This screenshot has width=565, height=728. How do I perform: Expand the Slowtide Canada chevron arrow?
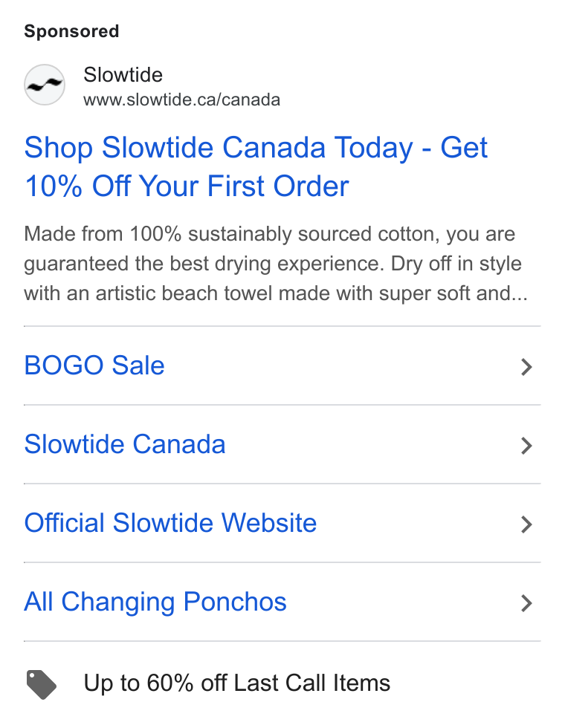[526, 446]
